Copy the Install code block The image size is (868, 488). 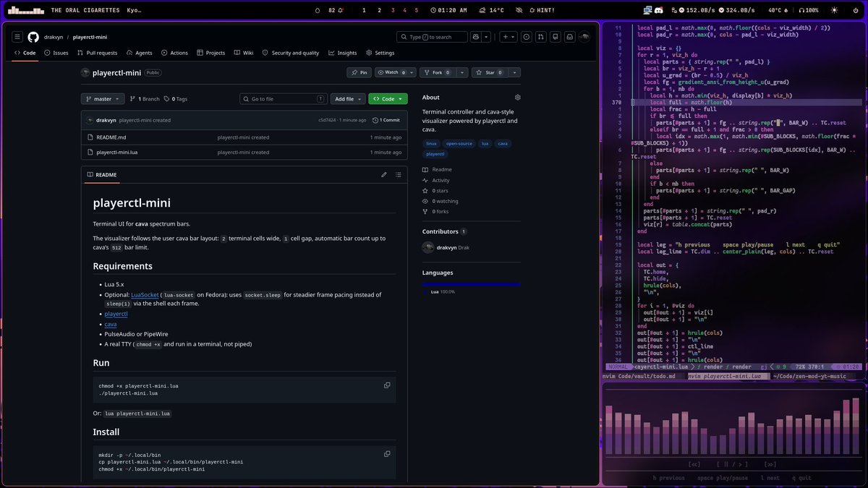coord(387,453)
